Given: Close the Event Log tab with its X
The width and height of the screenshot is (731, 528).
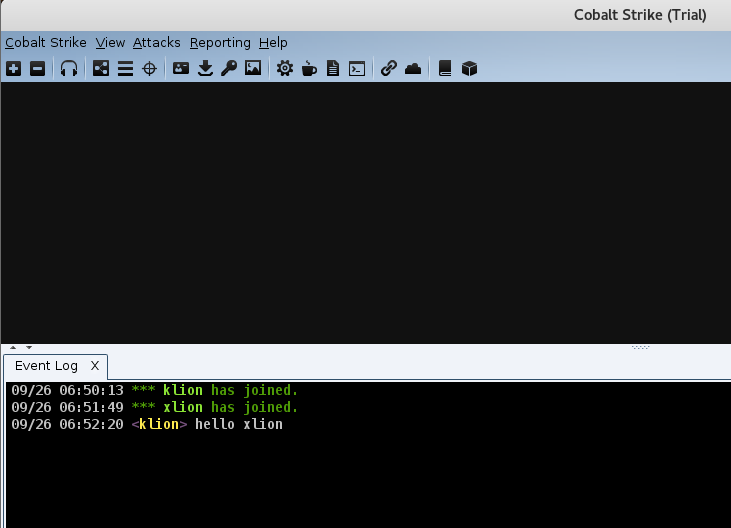Looking at the screenshot, I should coord(95,366).
